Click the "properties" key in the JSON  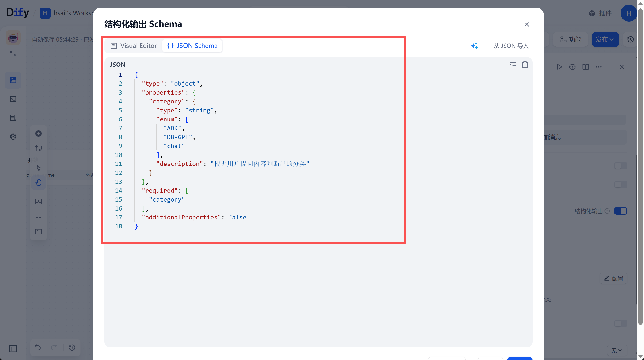(164, 92)
